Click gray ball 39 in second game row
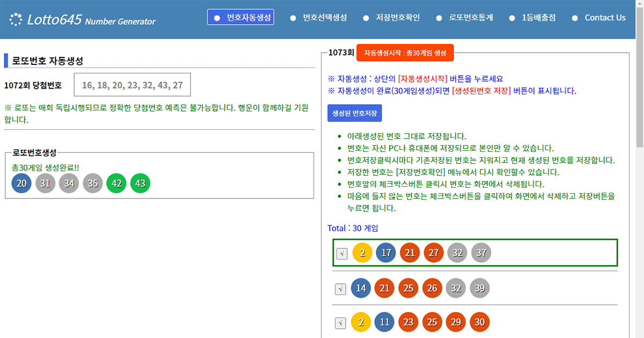This screenshot has width=644, height=338. (x=479, y=288)
